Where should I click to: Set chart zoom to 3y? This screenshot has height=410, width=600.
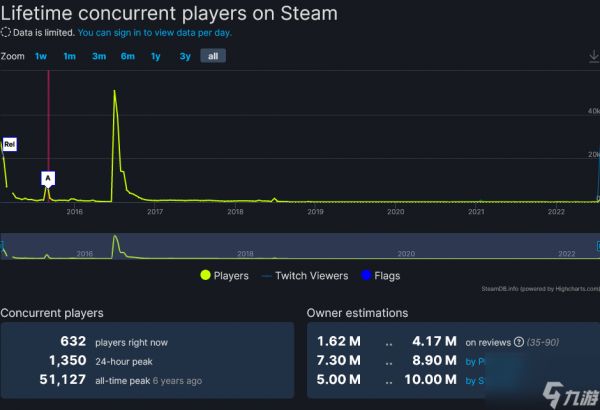tap(185, 56)
